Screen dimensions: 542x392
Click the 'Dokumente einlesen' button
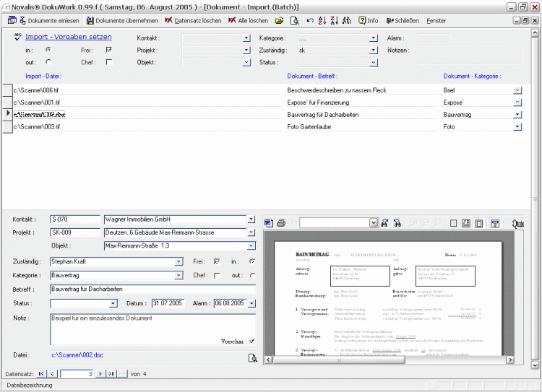click(x=43, y=21)
